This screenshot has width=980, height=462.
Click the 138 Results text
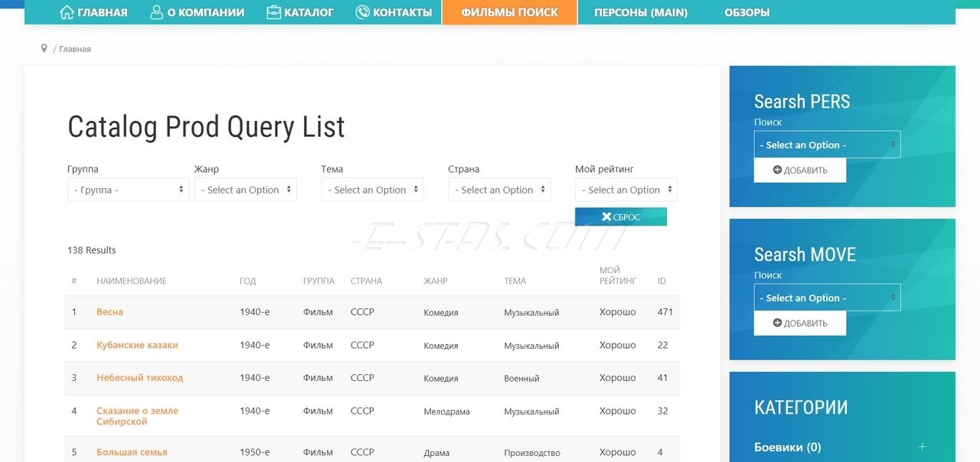[x=91, y=250]
